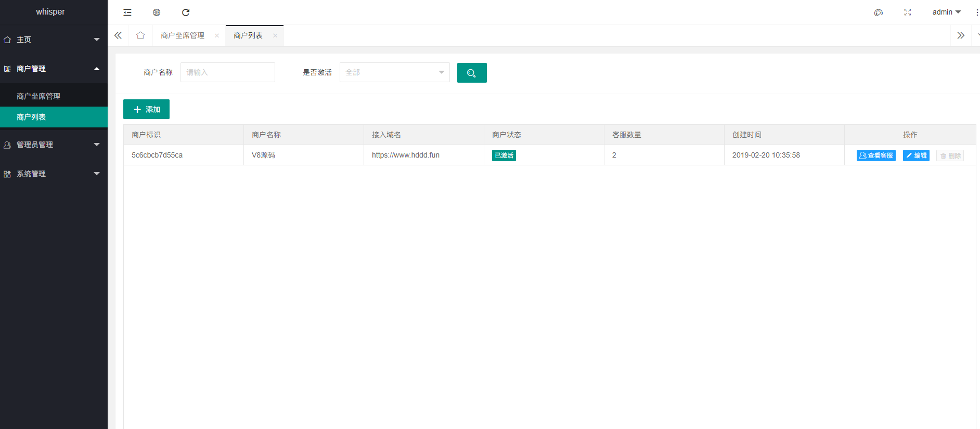Click the whisper logo text

50,11
